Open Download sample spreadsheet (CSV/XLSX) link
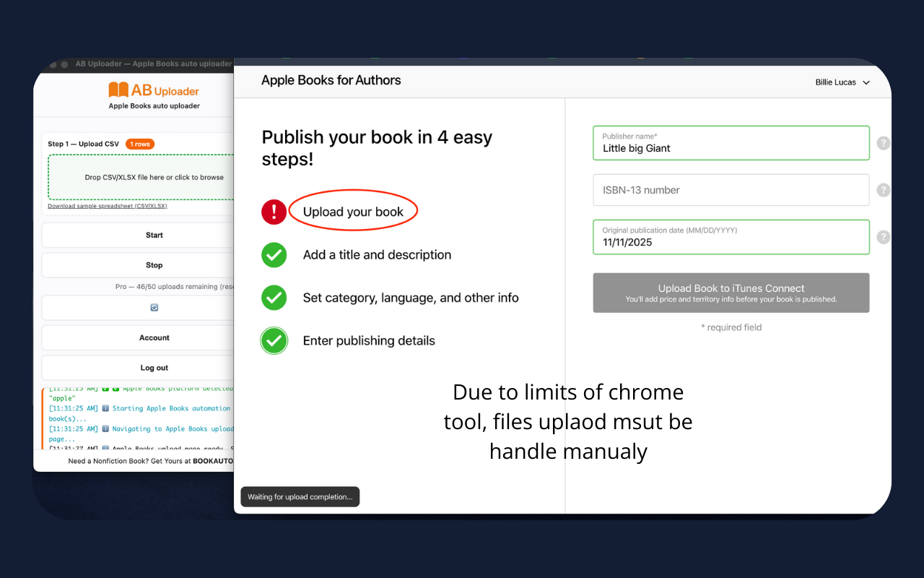The width and height of the screenshot is (924, 578). 108,206
